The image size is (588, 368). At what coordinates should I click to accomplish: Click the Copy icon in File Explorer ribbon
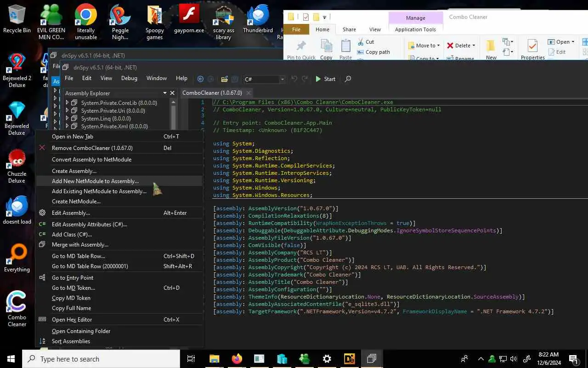[326, 46]
